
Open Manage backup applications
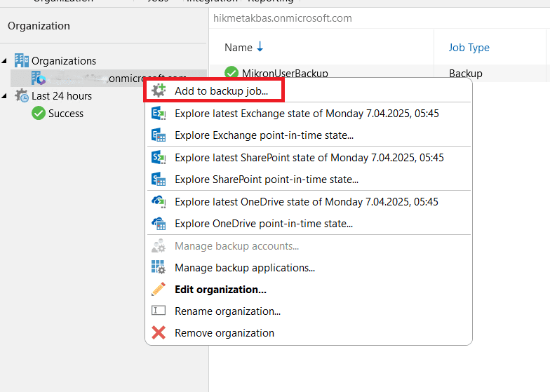245,268
